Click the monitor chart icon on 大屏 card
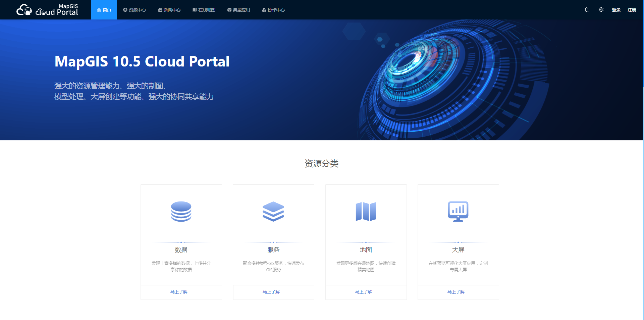644x320 pixels. pos(458,212)
